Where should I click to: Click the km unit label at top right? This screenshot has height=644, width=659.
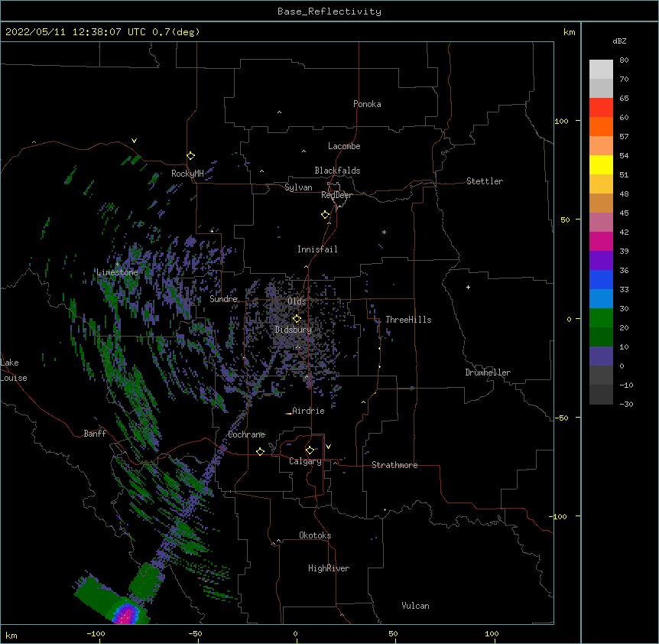(x=570, y=32)
